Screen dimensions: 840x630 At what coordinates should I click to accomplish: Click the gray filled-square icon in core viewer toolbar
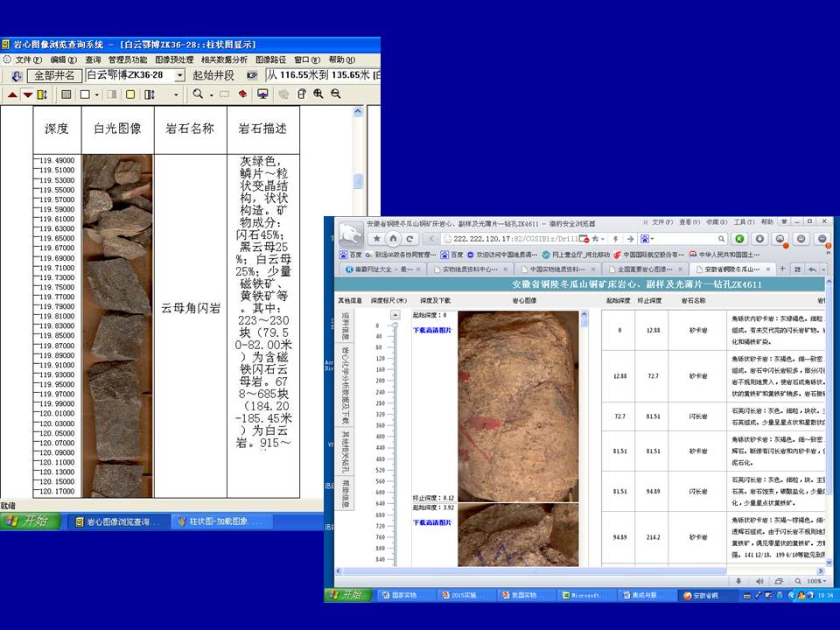click(x=66, y=94)
